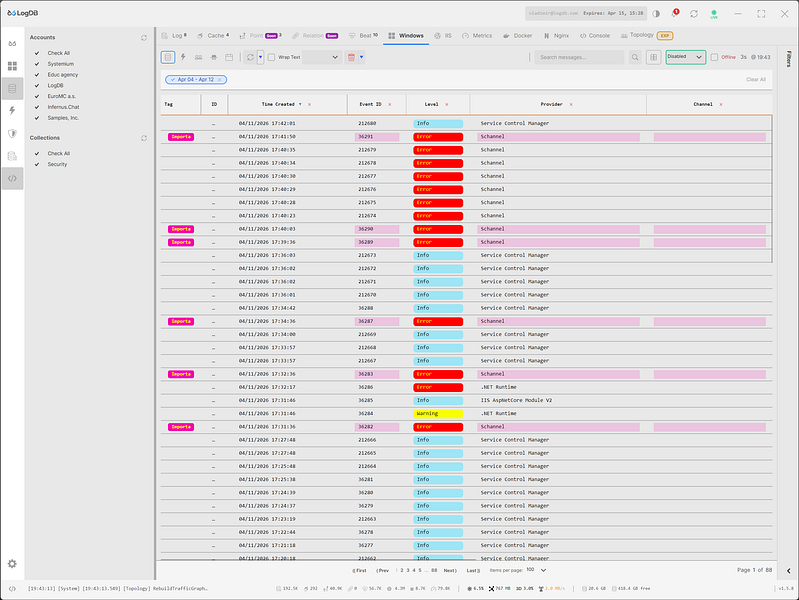This screenshot has width=799, height=600.
Task: Toggle the theme contrast icon in the title bar
Action: pos(656,14)
